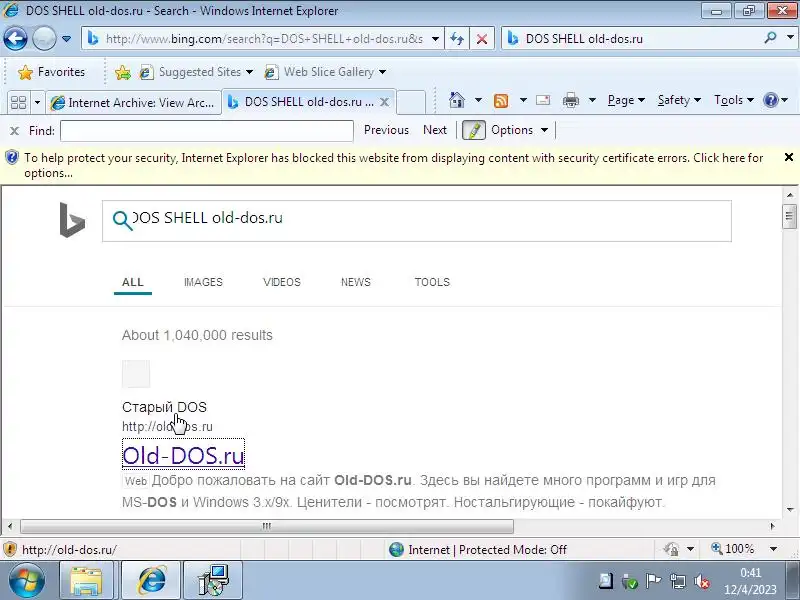Select the ALL results tab
Image resolution: width=800 pixels, height=600 pixels.
pyautogui.click(x=133, y=282)
